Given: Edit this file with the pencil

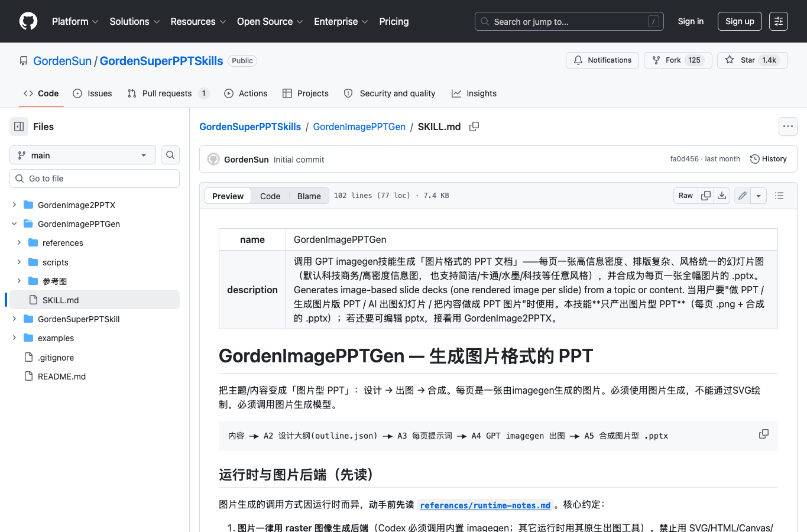Looking at the screenshot, I should (743, 196).
